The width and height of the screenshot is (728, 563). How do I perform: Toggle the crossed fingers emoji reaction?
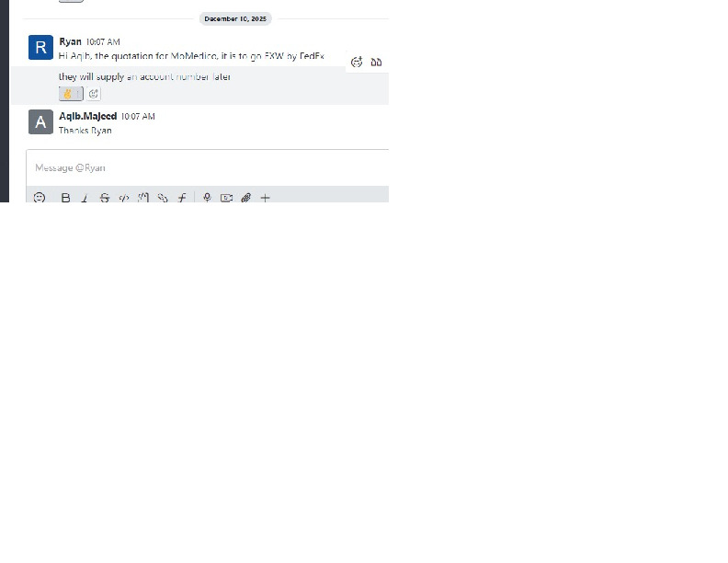pos(71,94)
